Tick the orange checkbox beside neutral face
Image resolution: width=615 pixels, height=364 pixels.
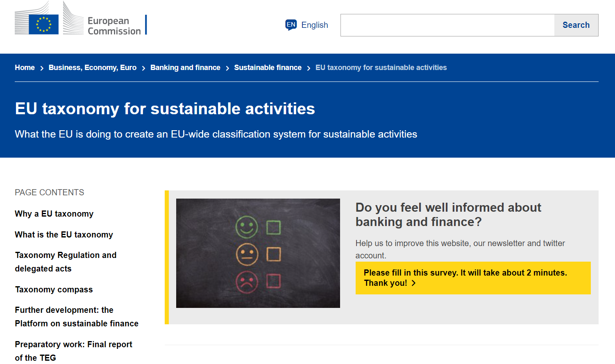coord(274,254)
